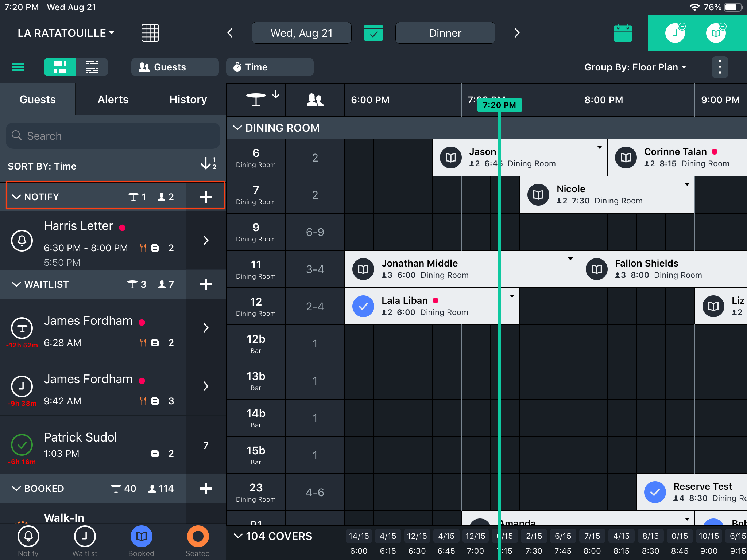The width and height of the screenshot is (747, 560).
Task: Add new waitlist party clock icon
Action: coord(675,33)
